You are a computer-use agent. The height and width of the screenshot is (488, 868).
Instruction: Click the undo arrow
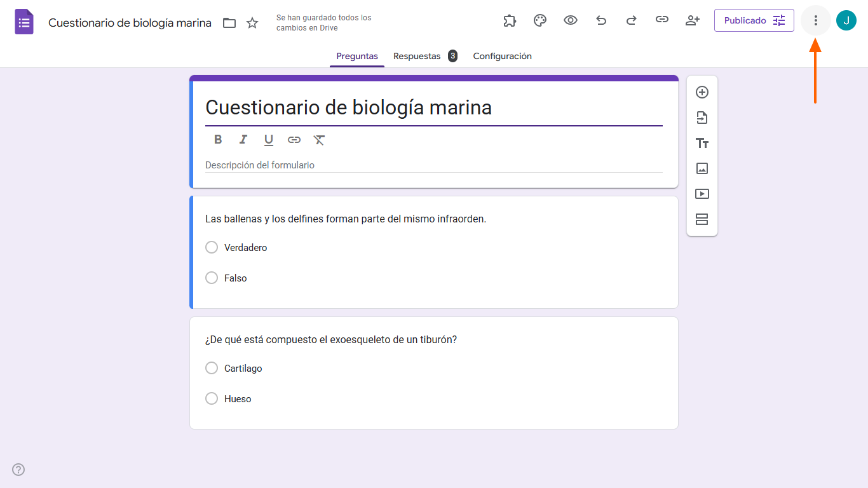pos(601,20)
